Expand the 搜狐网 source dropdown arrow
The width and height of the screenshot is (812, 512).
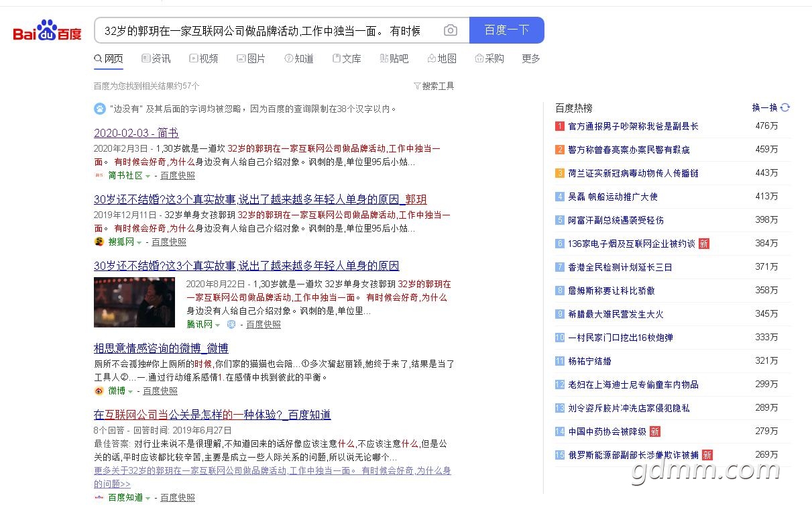[x=139, y=242]
